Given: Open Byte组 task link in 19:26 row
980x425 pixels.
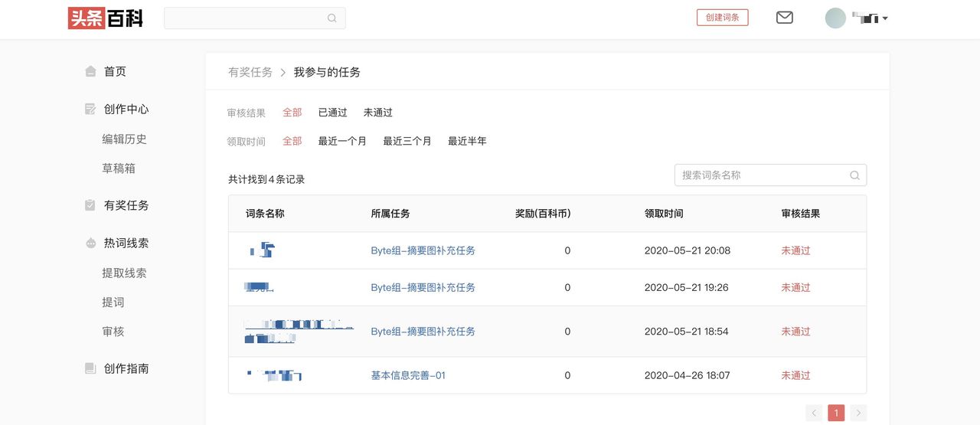Looking at the screenshot, I should 423,287.
